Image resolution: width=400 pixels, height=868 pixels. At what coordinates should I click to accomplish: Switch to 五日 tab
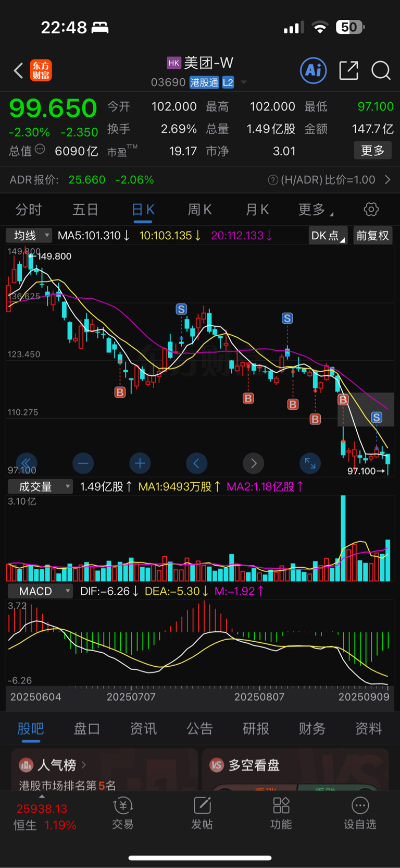85,210
